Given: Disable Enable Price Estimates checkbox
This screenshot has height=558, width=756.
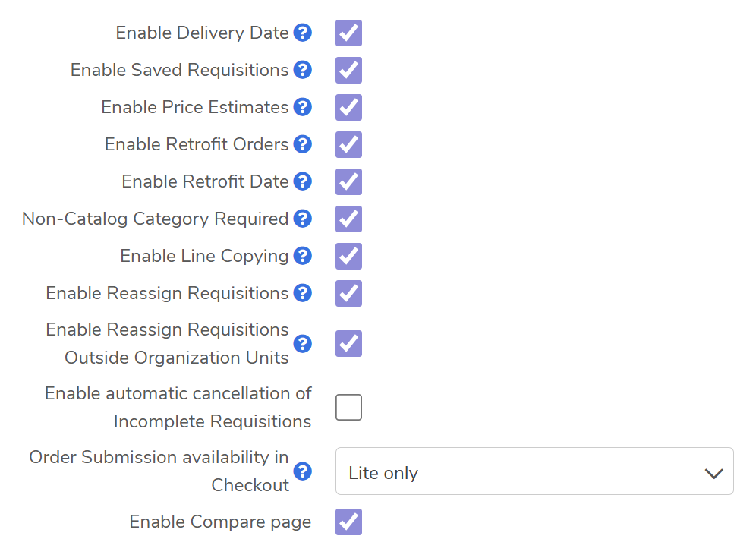Looking at the screenshot, I should coord(348,107).
